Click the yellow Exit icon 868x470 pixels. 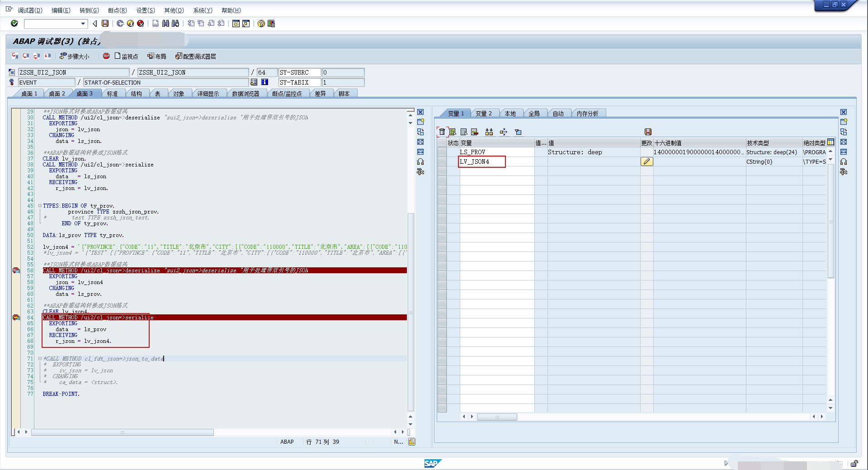130,24
